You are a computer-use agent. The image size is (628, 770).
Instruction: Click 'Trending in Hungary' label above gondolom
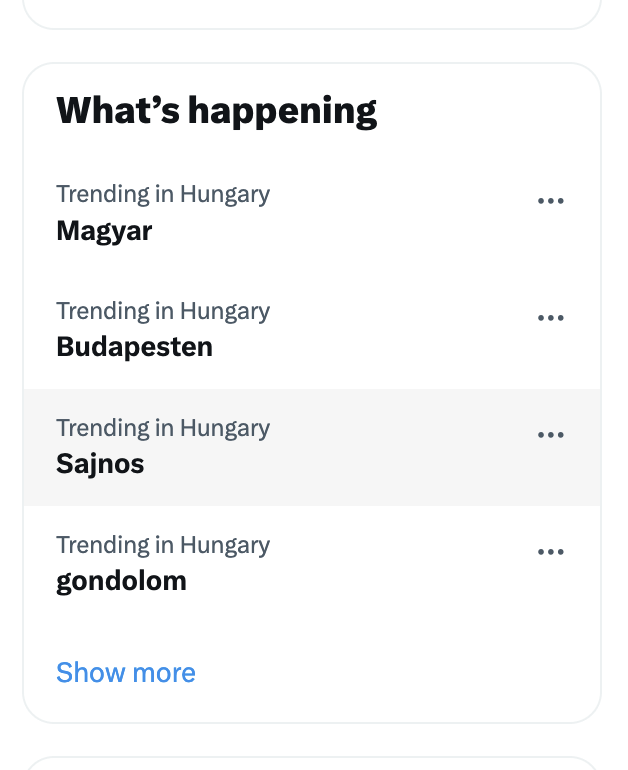(163, 545)
